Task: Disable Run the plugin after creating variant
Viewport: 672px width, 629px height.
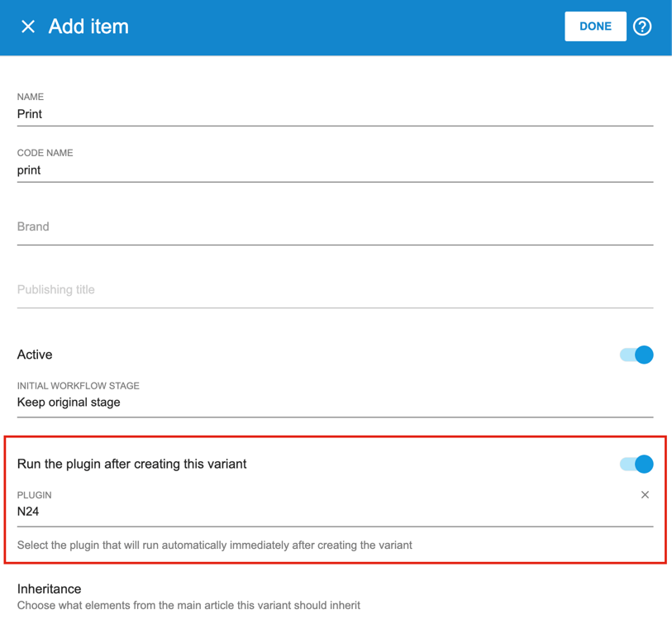Action: click(636, 464)
